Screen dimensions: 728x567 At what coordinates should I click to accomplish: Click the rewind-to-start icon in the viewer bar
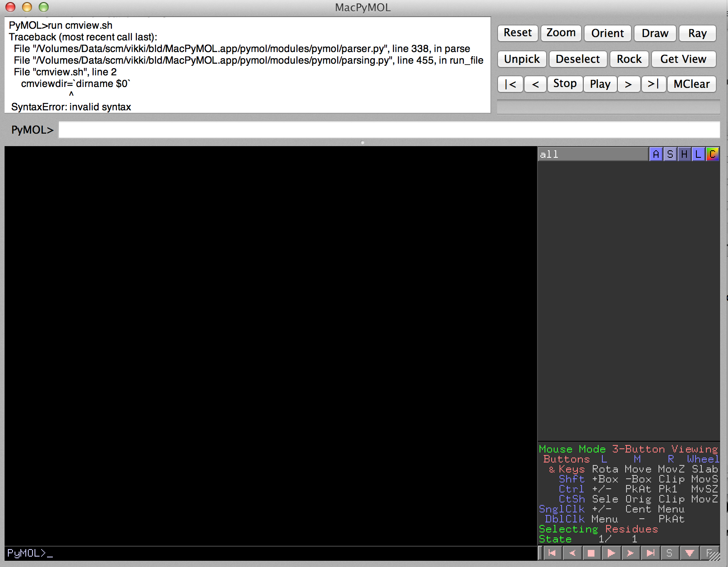(x=552, y=553)
